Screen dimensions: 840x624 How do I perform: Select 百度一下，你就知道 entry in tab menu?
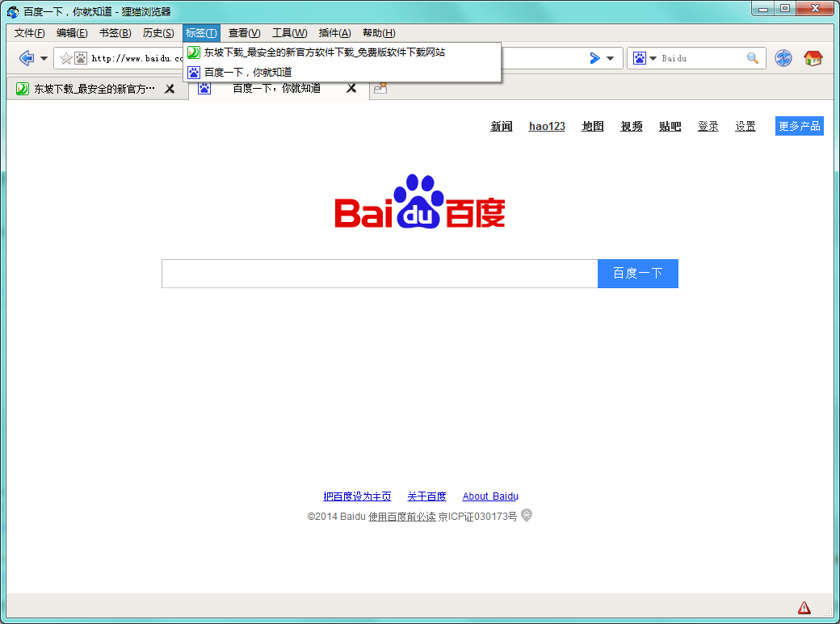click(342, 72)
